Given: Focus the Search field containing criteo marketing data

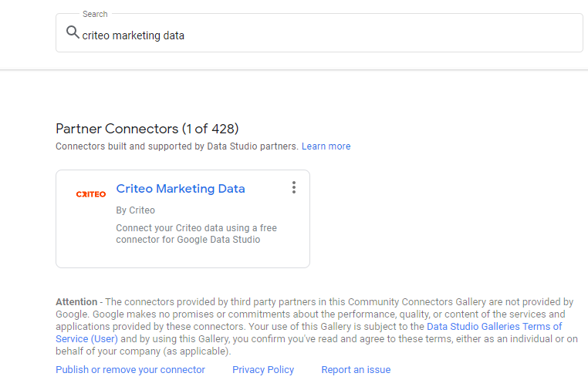Looking at the screenshot, I should tap(319, 33).
